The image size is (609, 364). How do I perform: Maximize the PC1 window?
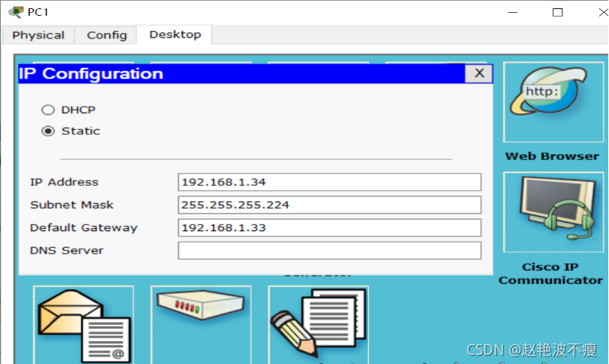click(558, 12)
